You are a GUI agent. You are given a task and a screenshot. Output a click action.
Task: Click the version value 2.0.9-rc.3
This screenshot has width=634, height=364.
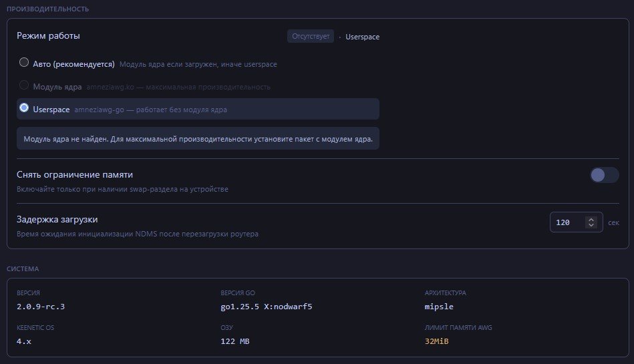(45, 307)
